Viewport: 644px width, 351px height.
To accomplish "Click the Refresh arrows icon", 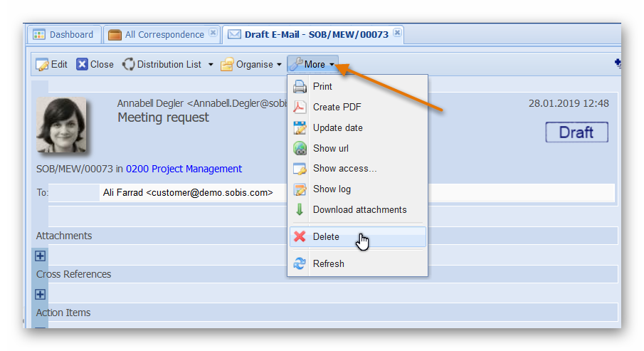I will coord(300,264).
